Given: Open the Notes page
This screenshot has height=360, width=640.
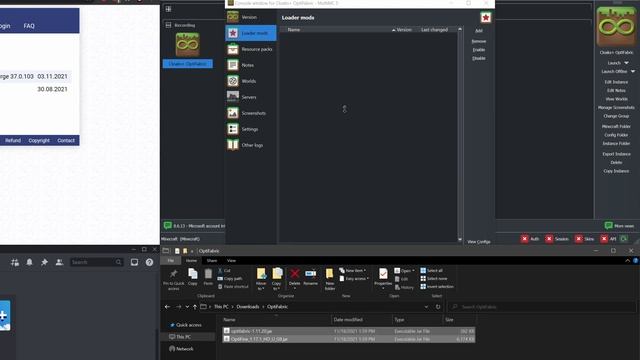Looking at the screenshot, I should [x=250, y=65].
